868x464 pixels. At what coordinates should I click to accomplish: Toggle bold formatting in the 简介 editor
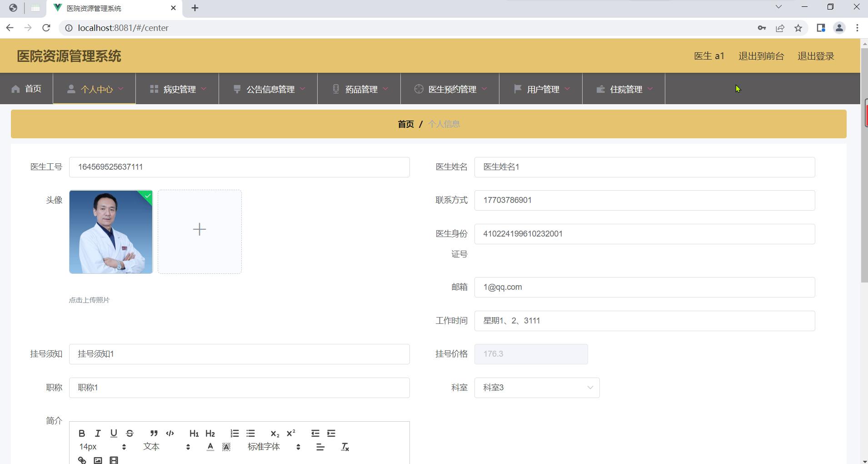82,434
